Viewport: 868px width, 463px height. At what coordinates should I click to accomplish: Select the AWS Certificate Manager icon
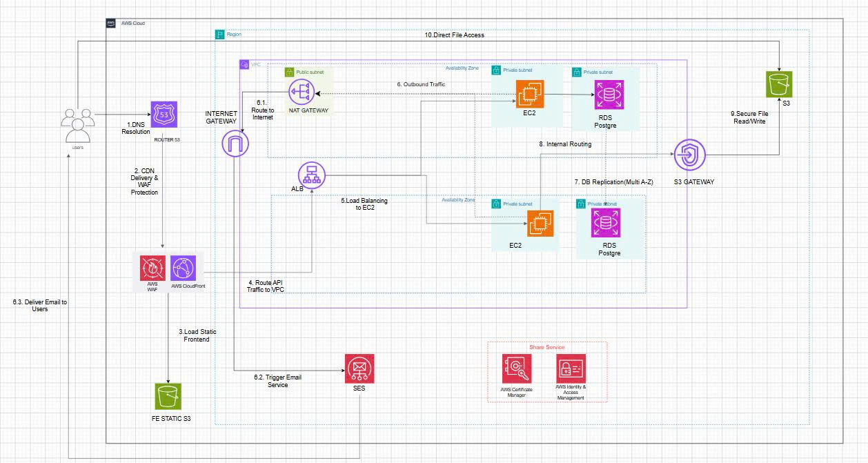(516, 368)
